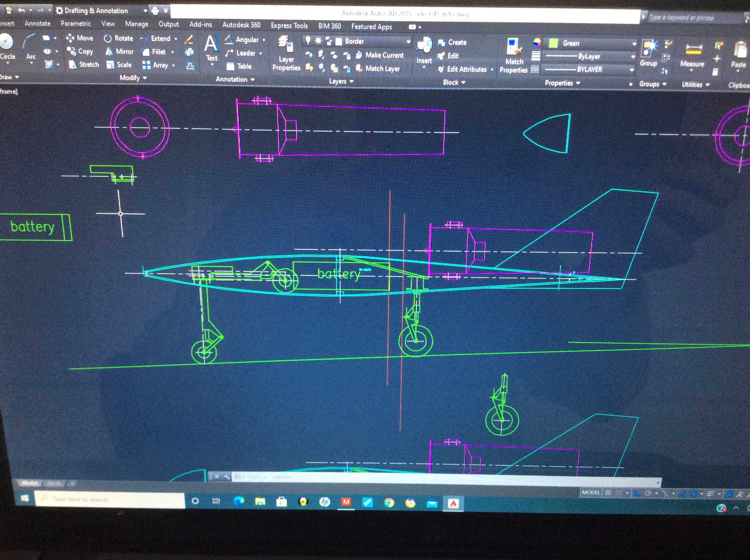Open the Annotate ribbon tab
750x560 pixels.
click(x=37, y=23)
